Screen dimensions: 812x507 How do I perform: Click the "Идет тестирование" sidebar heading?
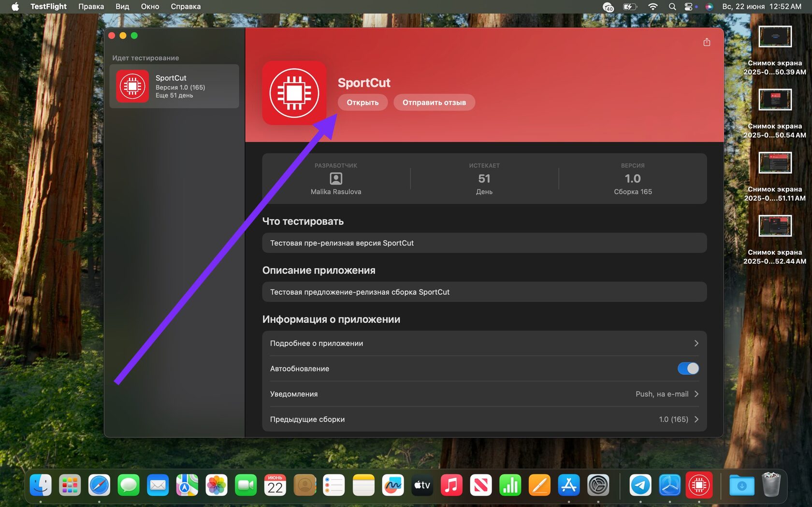pos(145,58)
